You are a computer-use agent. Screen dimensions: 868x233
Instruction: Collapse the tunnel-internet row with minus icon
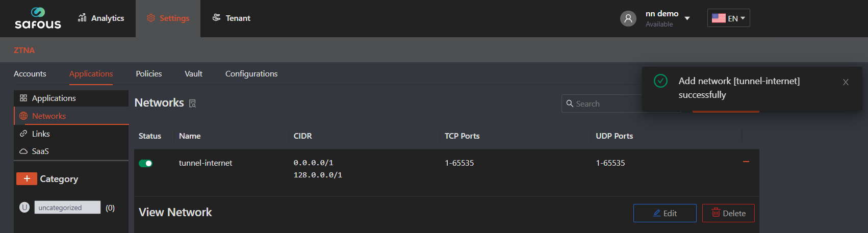coord(746,162)
